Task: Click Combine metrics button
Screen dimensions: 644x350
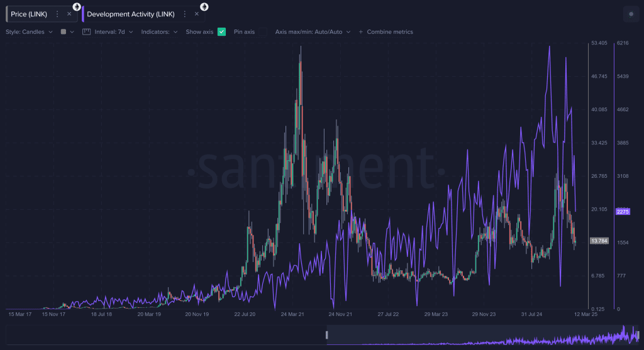Action: [386, 31]
